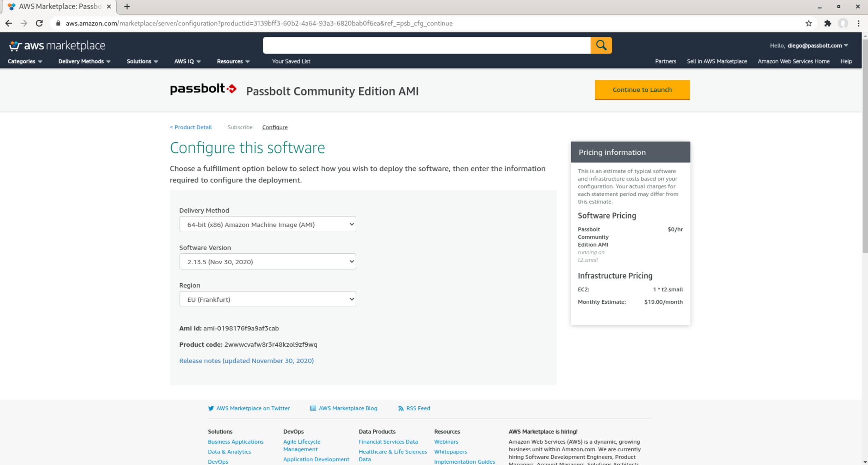Open Healthcare & Life Sciences Data link
The width and height of the screenshot is (868, 465).
click(x=393, y=455)
